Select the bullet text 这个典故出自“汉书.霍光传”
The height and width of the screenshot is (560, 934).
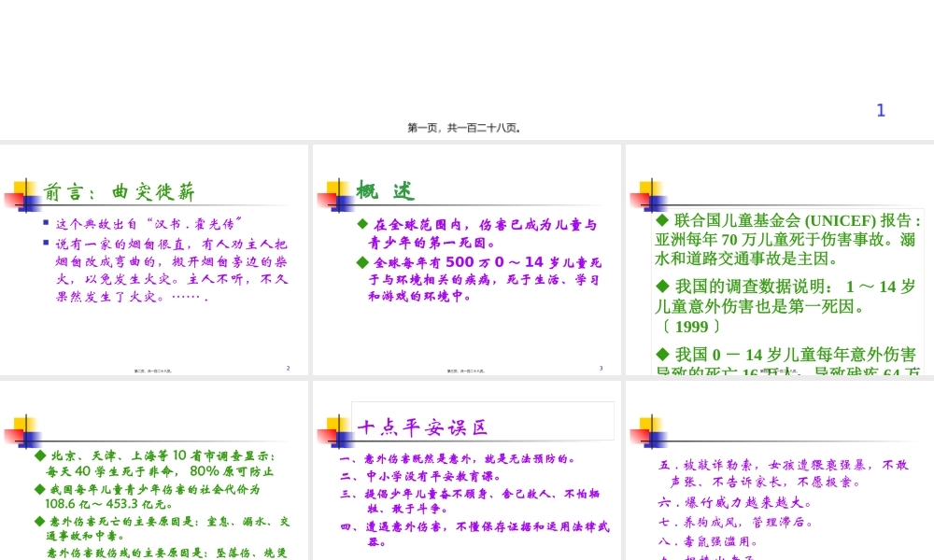pos(149,224)
